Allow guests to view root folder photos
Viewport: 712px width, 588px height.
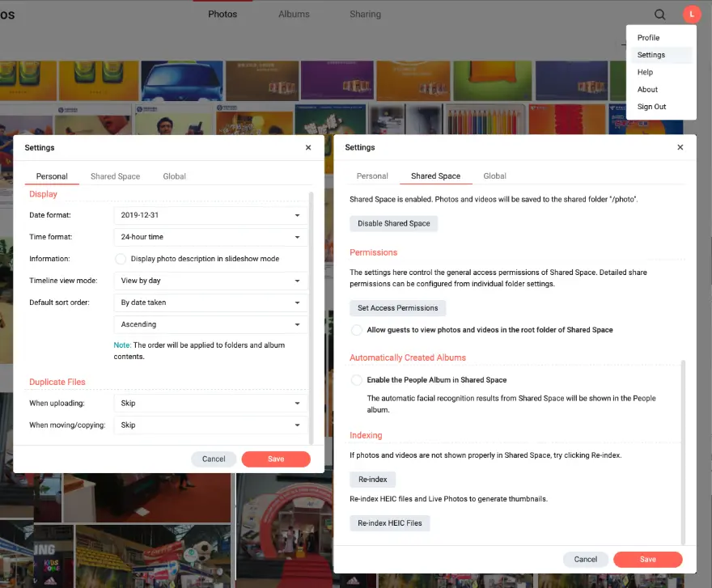(x=357, y=330)
